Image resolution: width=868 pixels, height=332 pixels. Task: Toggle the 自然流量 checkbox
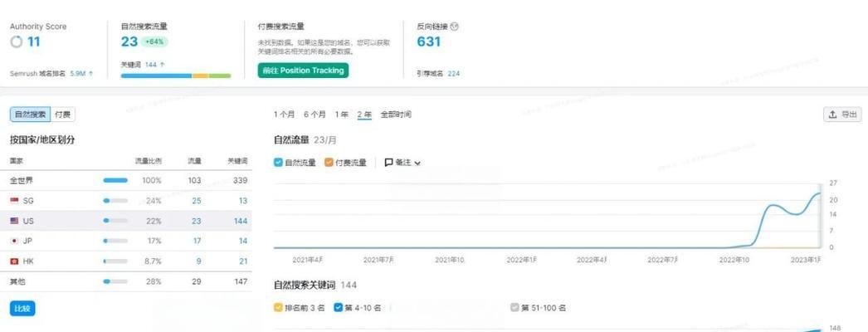click(278, 163)
